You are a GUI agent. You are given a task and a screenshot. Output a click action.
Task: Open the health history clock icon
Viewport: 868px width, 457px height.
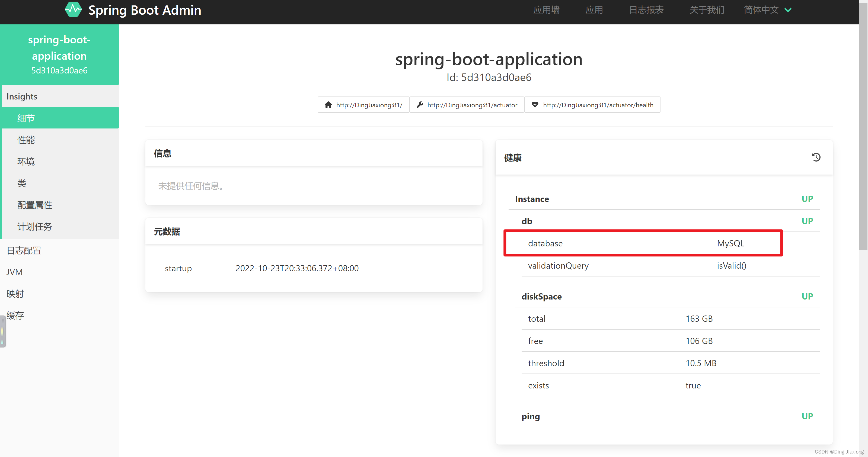(x=816, y=157)
